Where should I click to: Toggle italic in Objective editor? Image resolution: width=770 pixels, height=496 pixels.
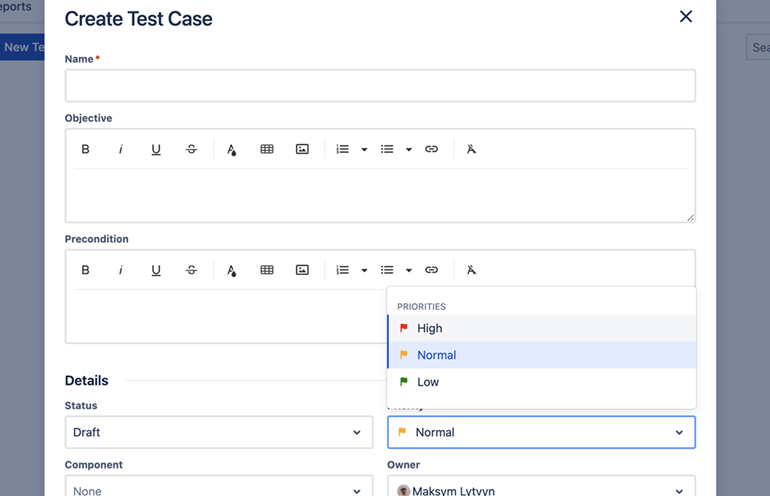121,149
